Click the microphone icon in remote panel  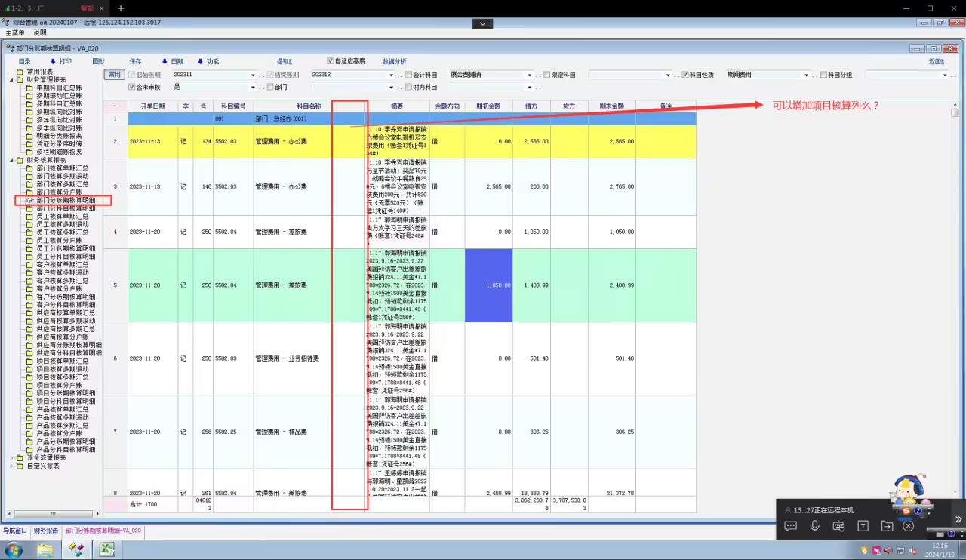pyautogui.click(x=815, y=526)
